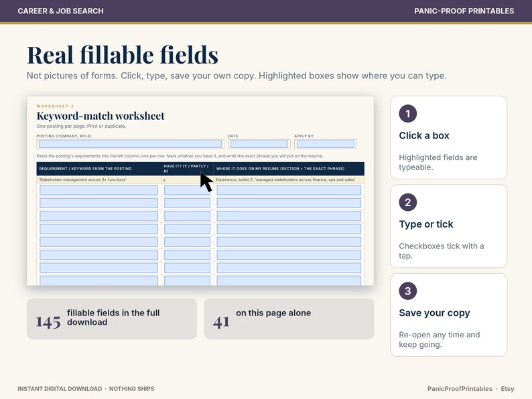Click the 'HAVE IT? (Y / PARTLY / N)' column header
Screen dimensions: 532x399
point(186,169)
